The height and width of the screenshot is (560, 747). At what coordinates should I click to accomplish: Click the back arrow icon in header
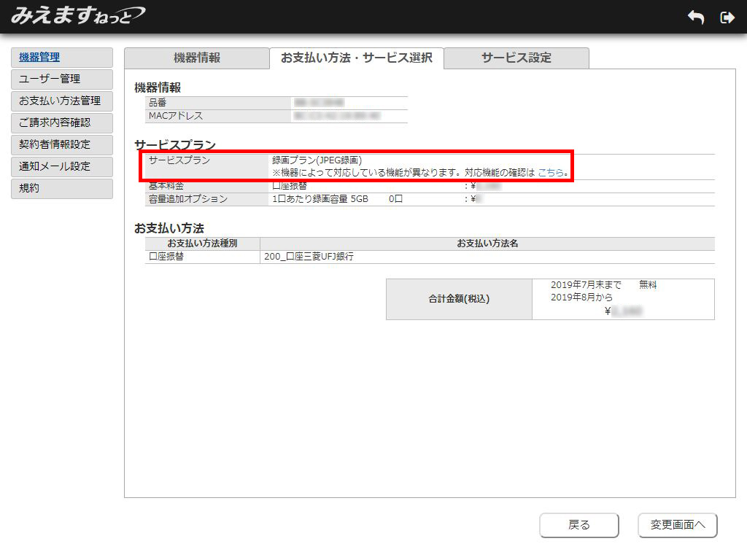click(696, 17)
